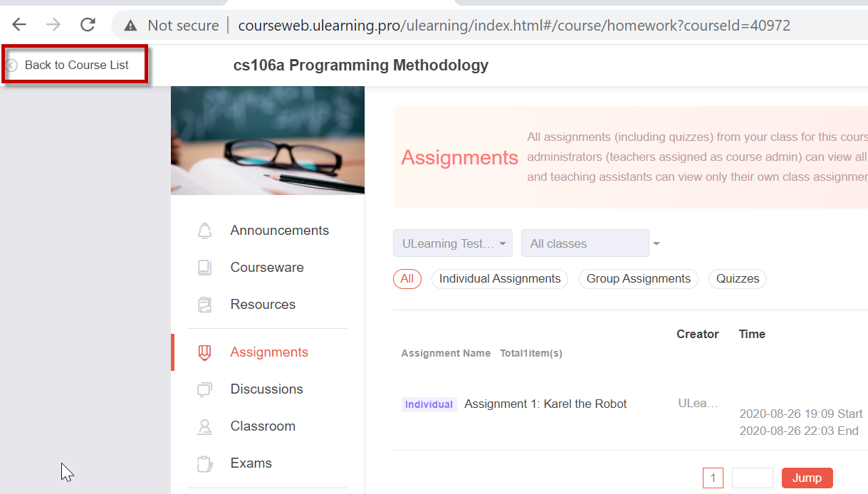Image resolution: width=868 pixels, height=494 pixels.
Task: Click the arrow beside All classes
Action: (657, 243)
